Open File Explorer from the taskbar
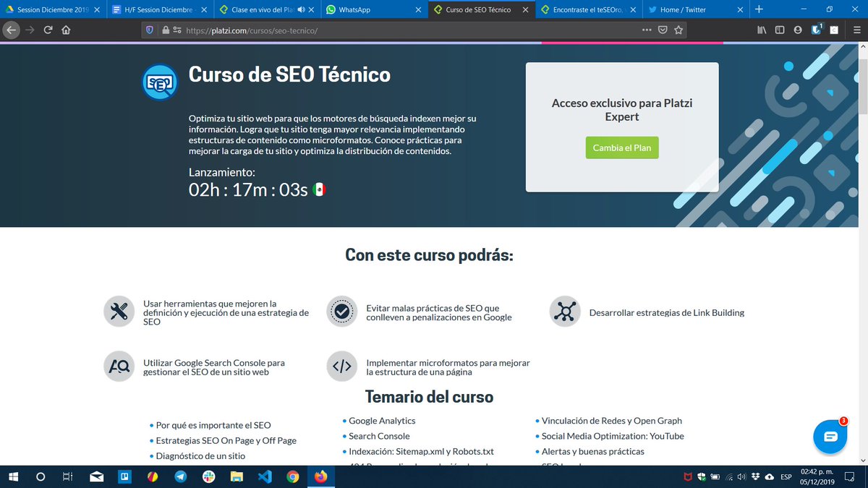Screen dimensions: 868x488 coord(237,477)
